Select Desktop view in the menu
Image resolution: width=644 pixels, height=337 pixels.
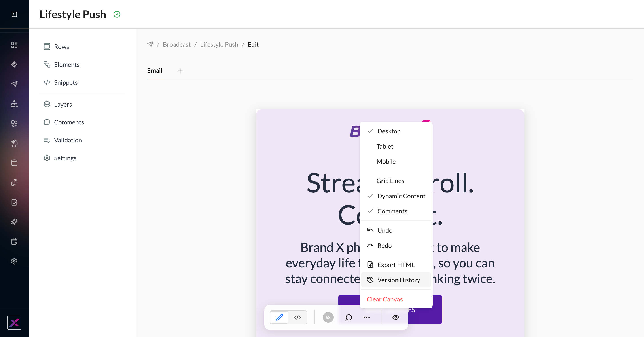tap(396, 131)
